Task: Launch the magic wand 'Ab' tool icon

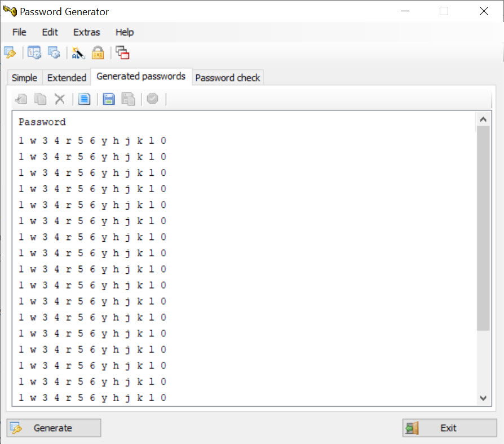Action: click(78, 53)
